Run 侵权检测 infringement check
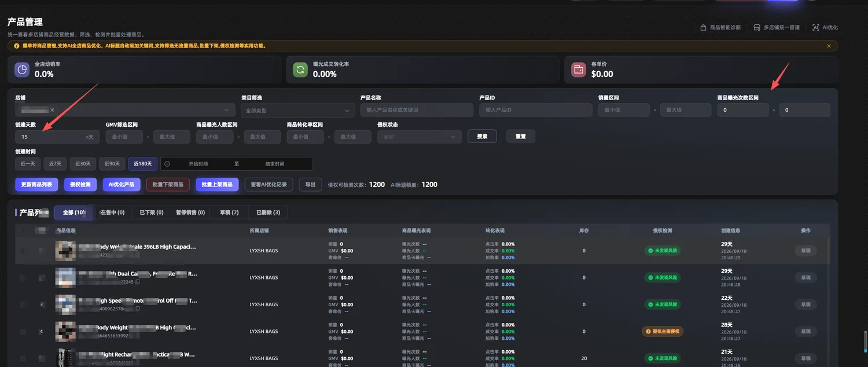Image resolution: width=868 pixels, height=367 pixels. 80,185
